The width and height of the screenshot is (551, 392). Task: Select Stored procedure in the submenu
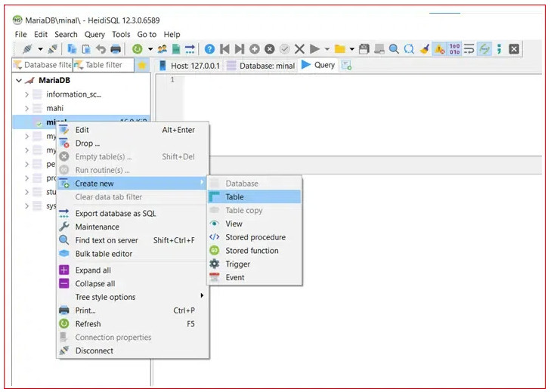255,237
